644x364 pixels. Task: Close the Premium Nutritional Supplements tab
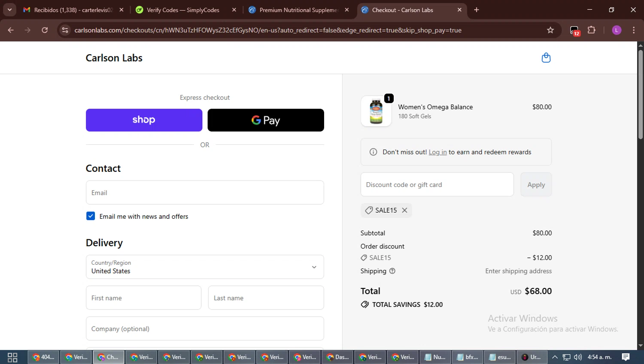(x=347, y=10)
